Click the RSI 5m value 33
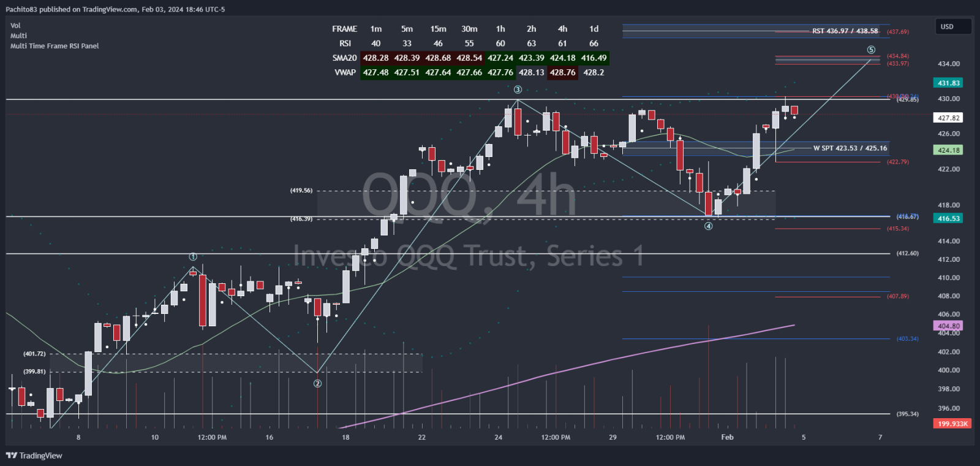980x466 pixels. point(407,44)
